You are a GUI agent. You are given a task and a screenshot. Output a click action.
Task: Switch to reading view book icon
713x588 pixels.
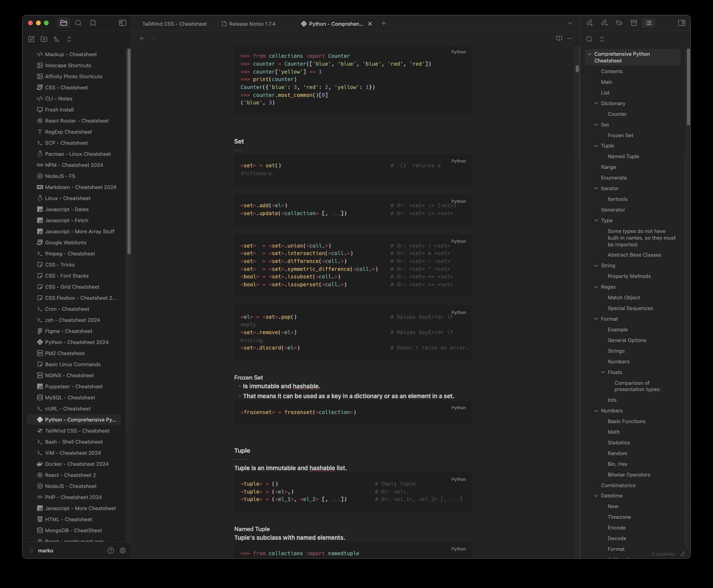pyautogui.click(x=559, y=38)
